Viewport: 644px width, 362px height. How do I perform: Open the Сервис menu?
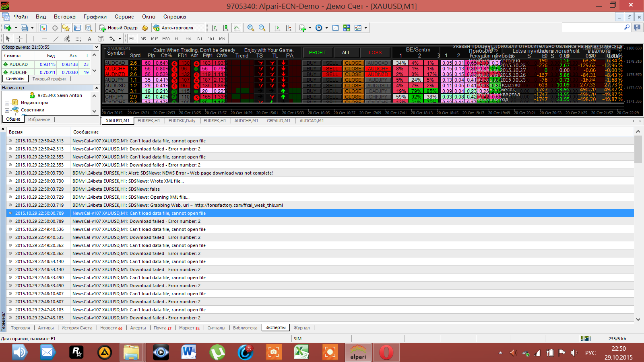[124, 16]
